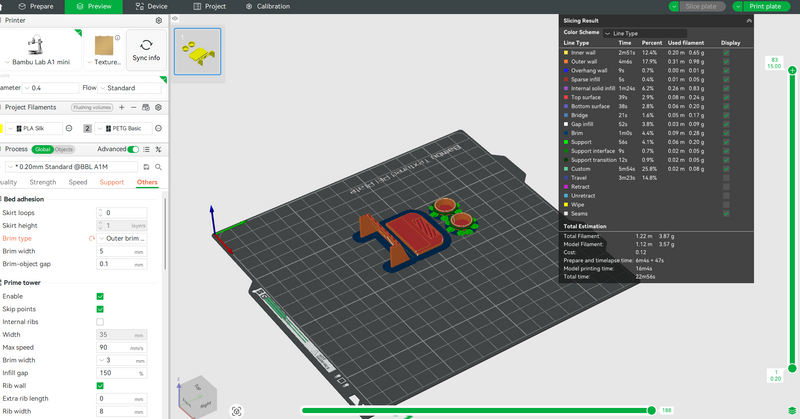This screenshot has height=419, width=800.
Task: Enable Internal ribs checkbox
Action: [100, 322]
